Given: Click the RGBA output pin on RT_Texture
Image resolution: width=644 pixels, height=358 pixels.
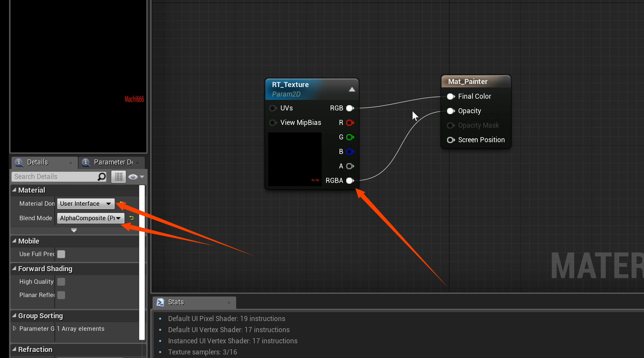Looking at the screenshot, I should (x=350, y=181).
